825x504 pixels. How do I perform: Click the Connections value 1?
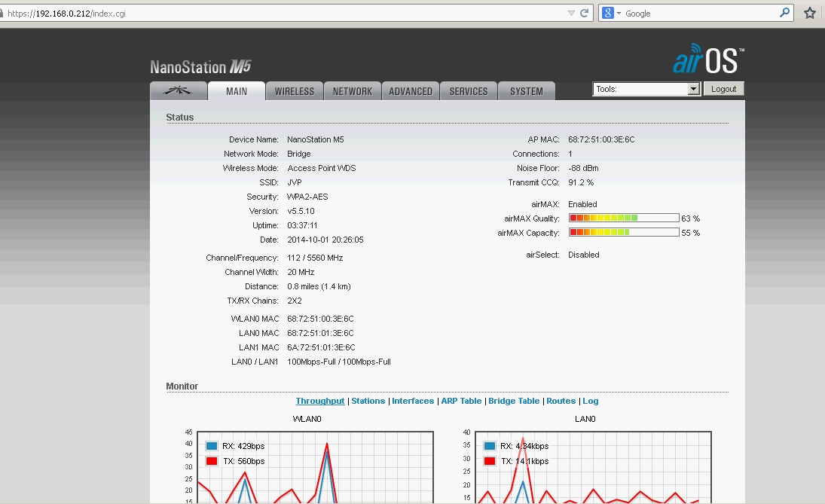coord(570,154)
